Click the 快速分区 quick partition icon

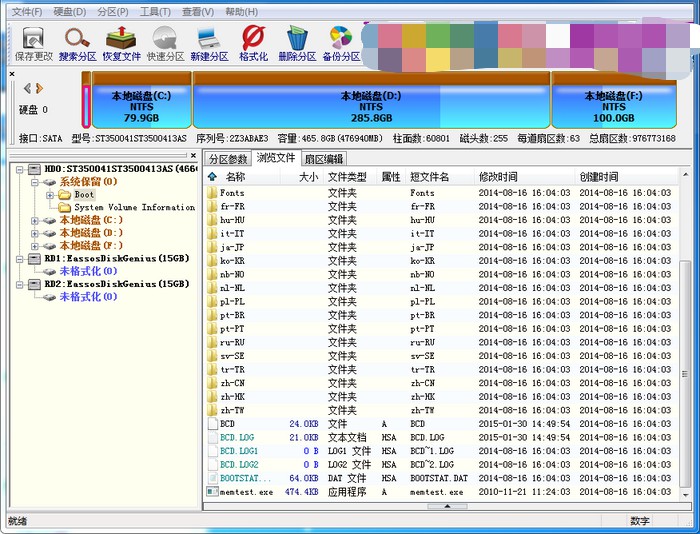pyautogui.click(x=166, y=44)
